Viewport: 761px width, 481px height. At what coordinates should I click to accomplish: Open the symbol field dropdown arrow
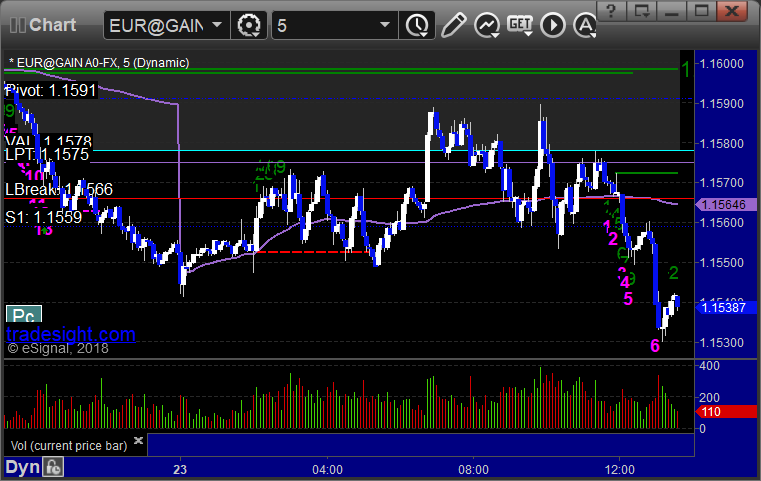coord(217,25)
